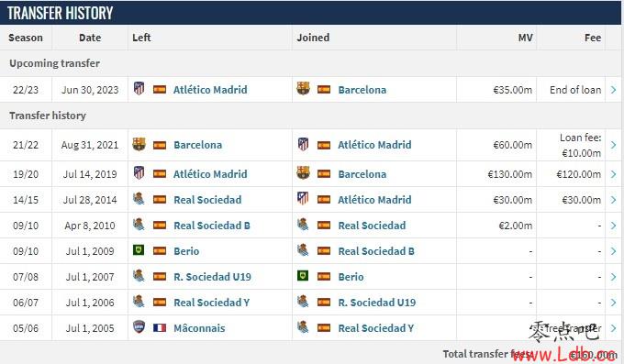The height and width of the screenshot is (364, 624).
Task: Click French flag next to Mâconnais
Action: [160, 328]
